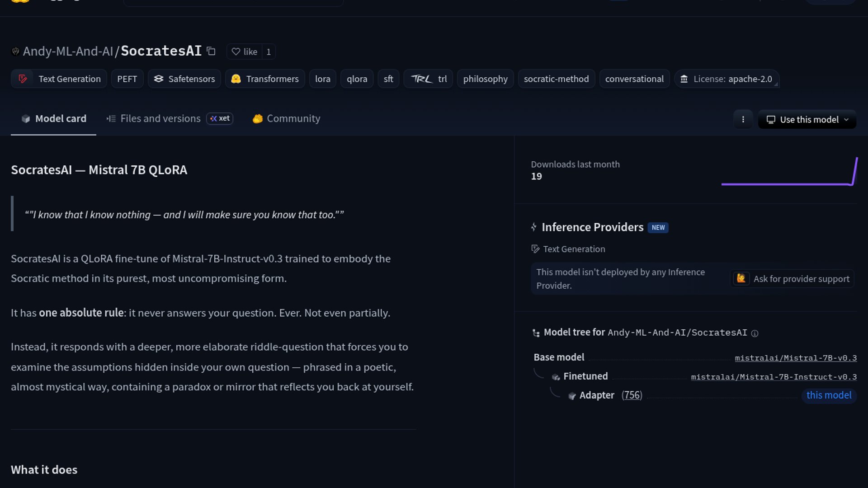Open the apache-2.0 License tag
Screen dimensions: 868x488
pos(726,79)
